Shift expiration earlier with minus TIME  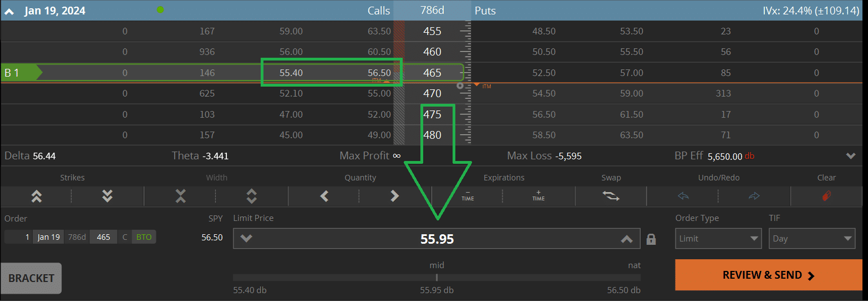coord(468,195)
